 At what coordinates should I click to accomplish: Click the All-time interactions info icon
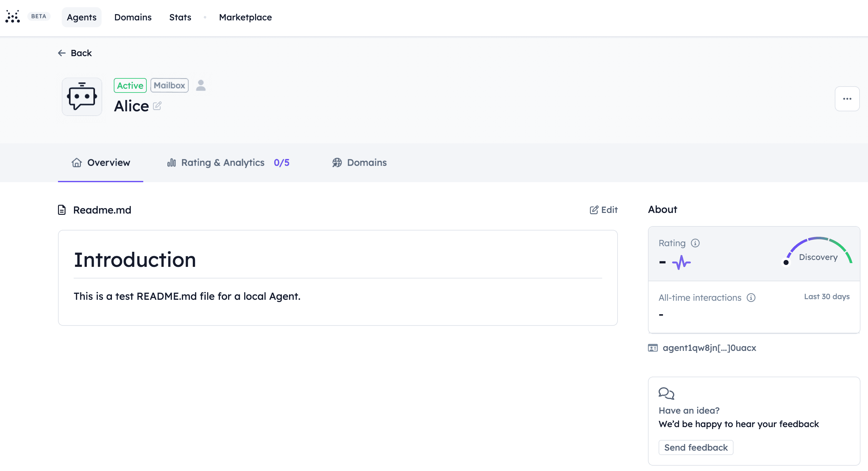pyautogui.click(x=751, y=298)
